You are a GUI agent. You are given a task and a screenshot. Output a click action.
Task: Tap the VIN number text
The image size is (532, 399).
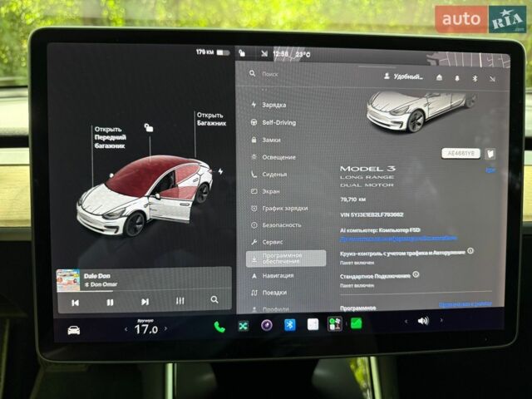372,214
